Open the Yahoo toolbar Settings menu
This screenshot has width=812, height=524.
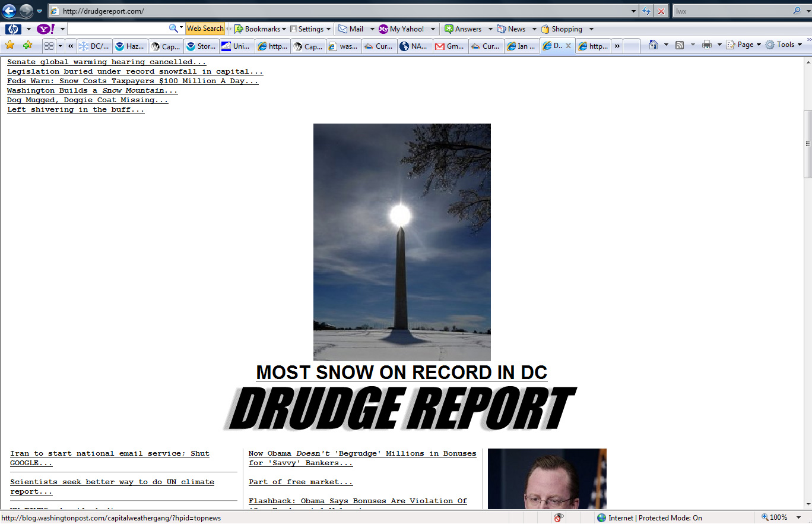310,29
